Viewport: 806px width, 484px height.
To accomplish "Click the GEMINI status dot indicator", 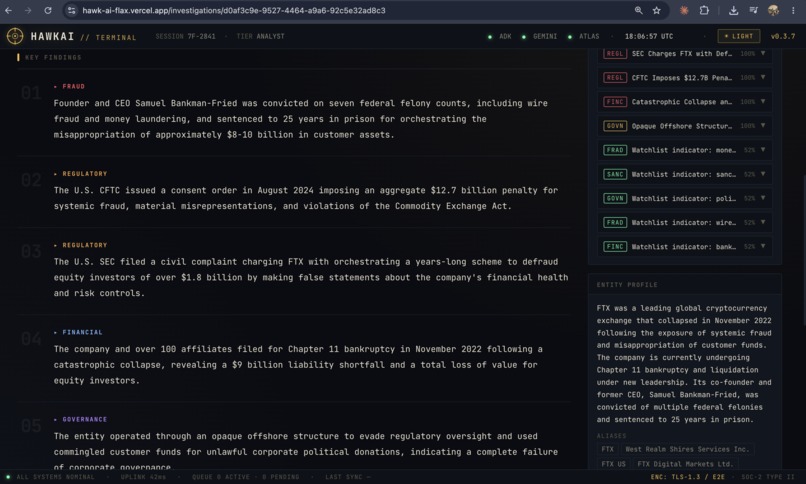I will point(524,37).
